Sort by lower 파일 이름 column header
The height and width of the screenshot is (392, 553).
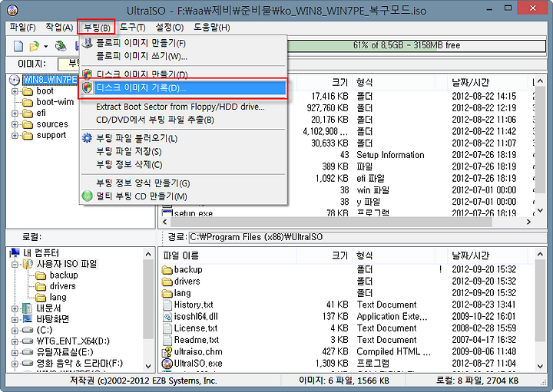click(x=228, y=255)
